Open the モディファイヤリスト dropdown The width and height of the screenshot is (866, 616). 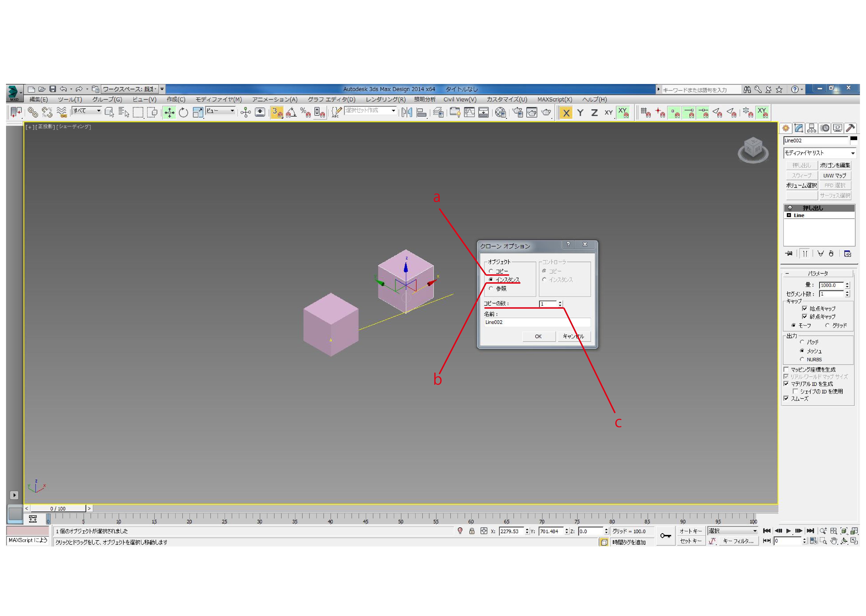click(x=819, y=153)
